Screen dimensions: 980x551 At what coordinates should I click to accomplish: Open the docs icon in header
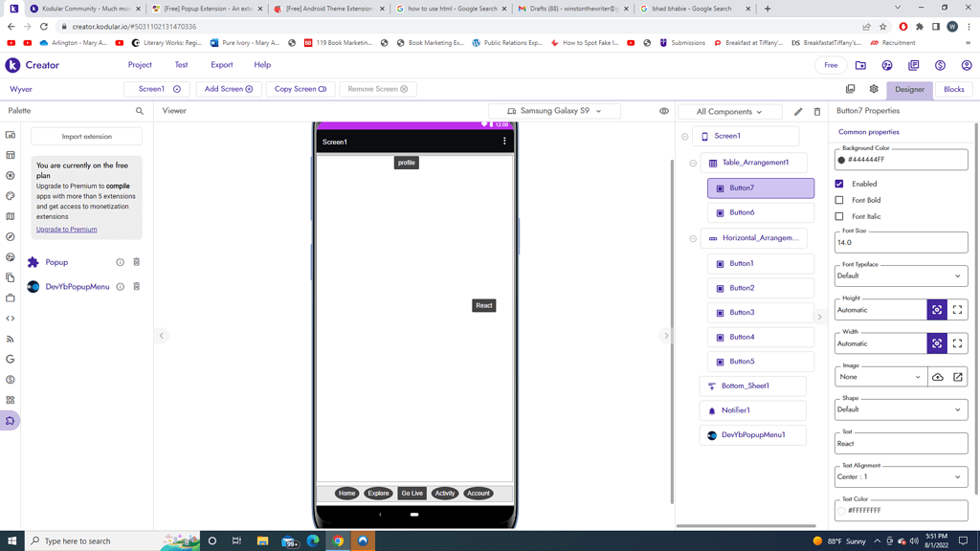914,65
